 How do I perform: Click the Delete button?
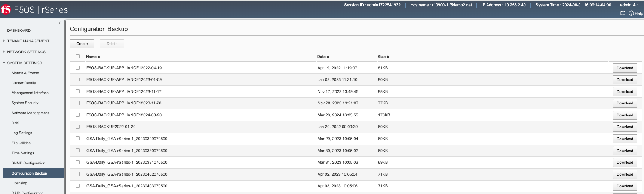pos(112,44)
